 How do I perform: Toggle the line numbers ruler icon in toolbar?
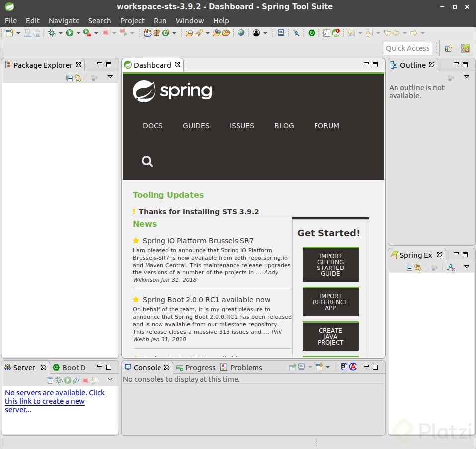tap(326, 33)
